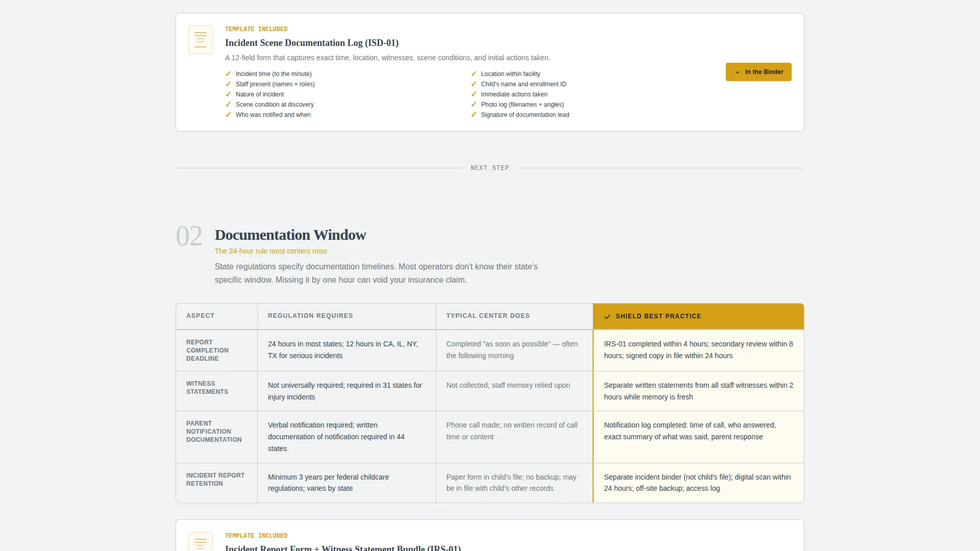The image size is (980, 551).
Task: Click the 02 section number
Action: 189,236
